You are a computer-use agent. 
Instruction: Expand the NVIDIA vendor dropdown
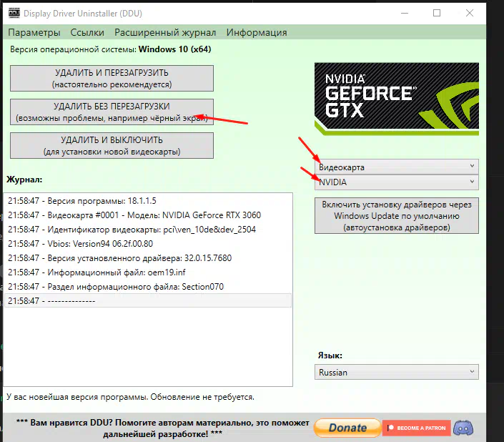(x=397, y=182)
